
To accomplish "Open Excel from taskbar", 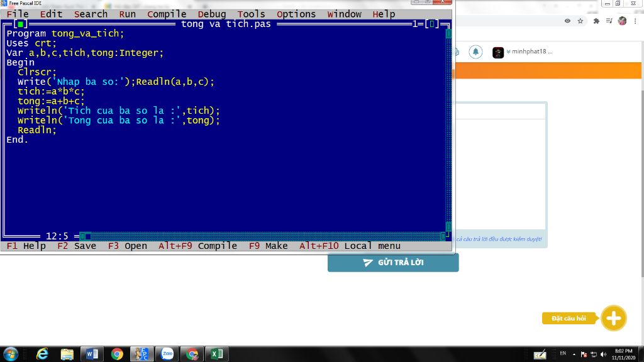I will coord(217,354).
